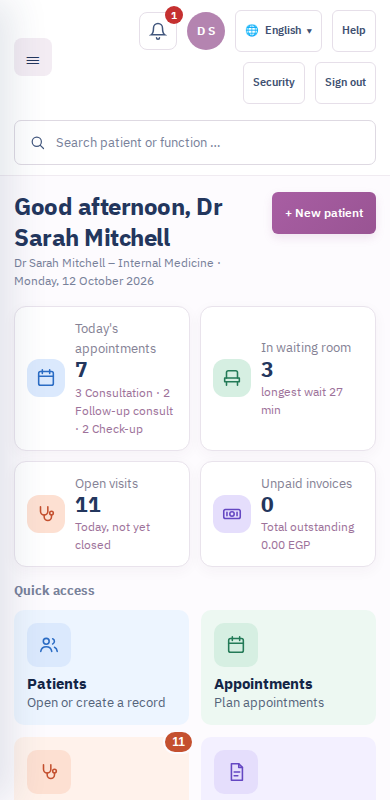Click the stethoscope icon on Open visits
Viewport: 390px width, 800px height.
coord(46,514)
